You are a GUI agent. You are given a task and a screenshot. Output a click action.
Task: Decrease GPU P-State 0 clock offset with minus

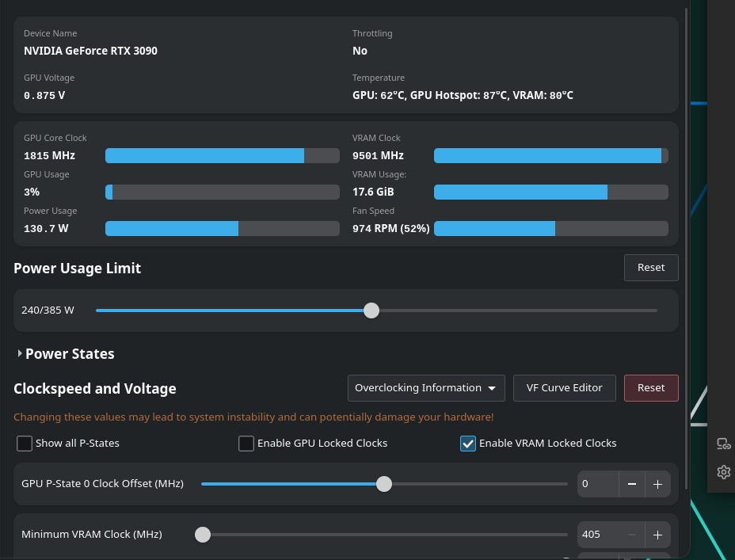point(632,484)
